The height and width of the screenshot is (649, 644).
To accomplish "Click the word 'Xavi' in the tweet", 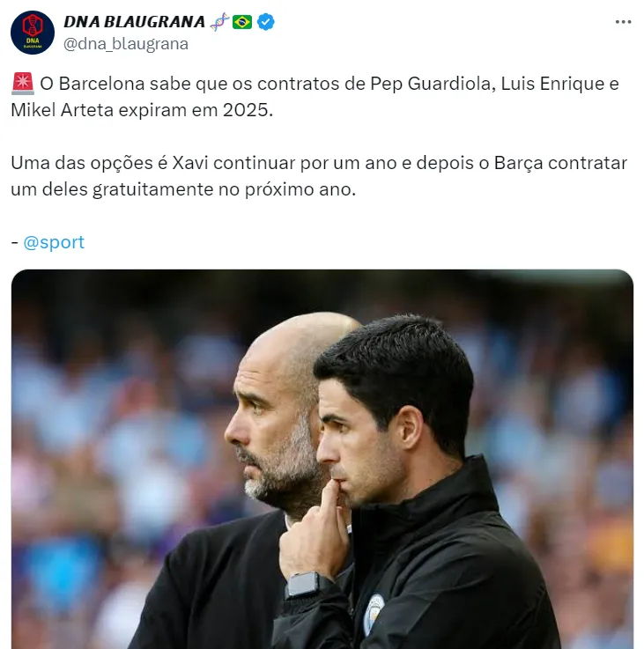I will (190, 163).
